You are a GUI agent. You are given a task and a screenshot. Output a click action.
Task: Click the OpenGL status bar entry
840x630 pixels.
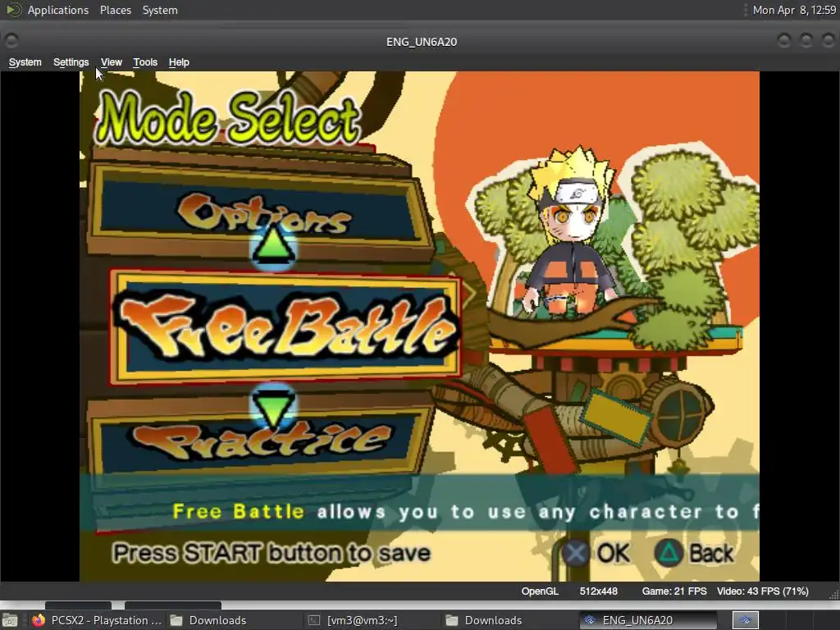pos(540,591)
